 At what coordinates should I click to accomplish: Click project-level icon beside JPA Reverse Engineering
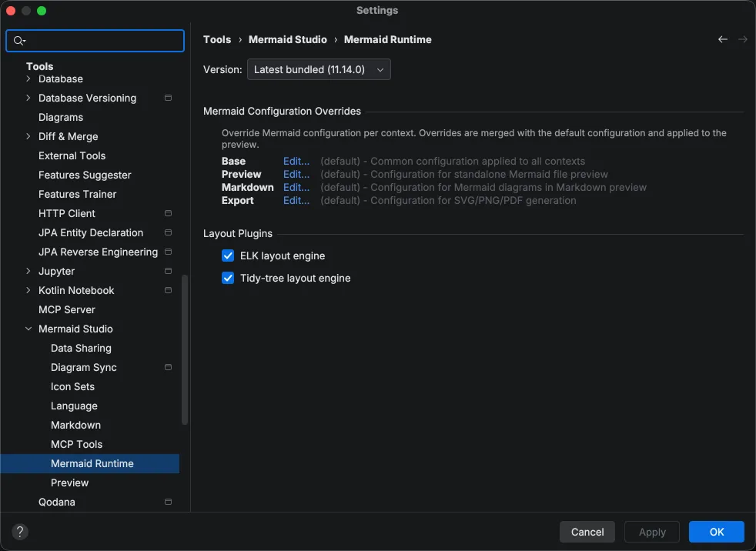[x=168, y=252]
